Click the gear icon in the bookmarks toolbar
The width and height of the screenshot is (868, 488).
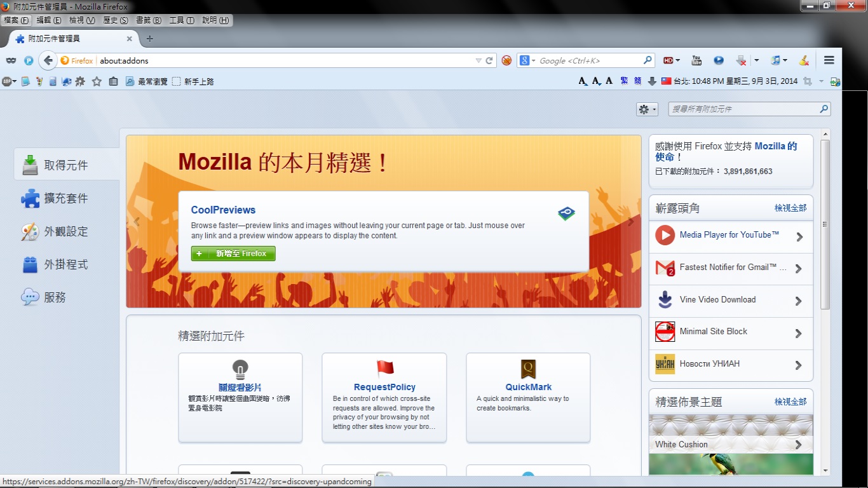(80, 81)
